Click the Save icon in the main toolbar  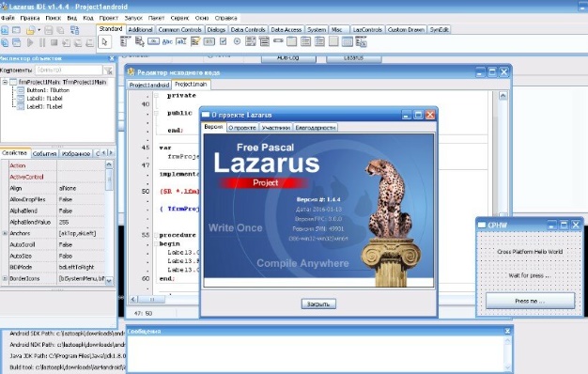(49, 30)
